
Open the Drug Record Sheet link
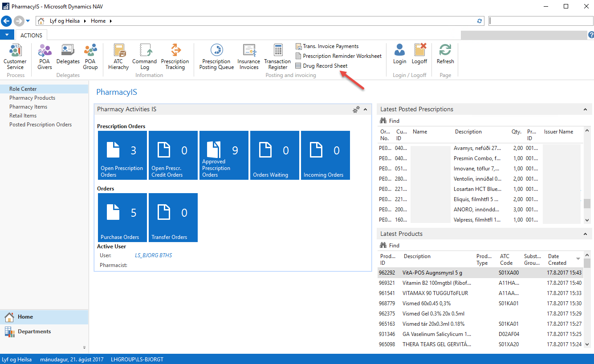325,66
